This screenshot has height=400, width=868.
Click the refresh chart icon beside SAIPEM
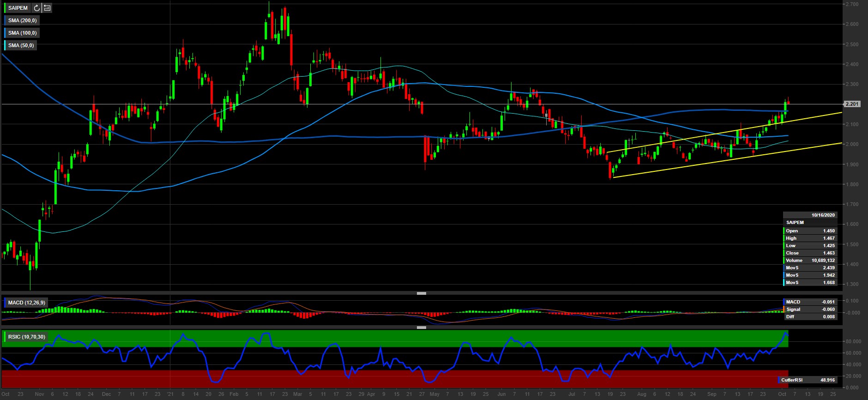point(37,8)
